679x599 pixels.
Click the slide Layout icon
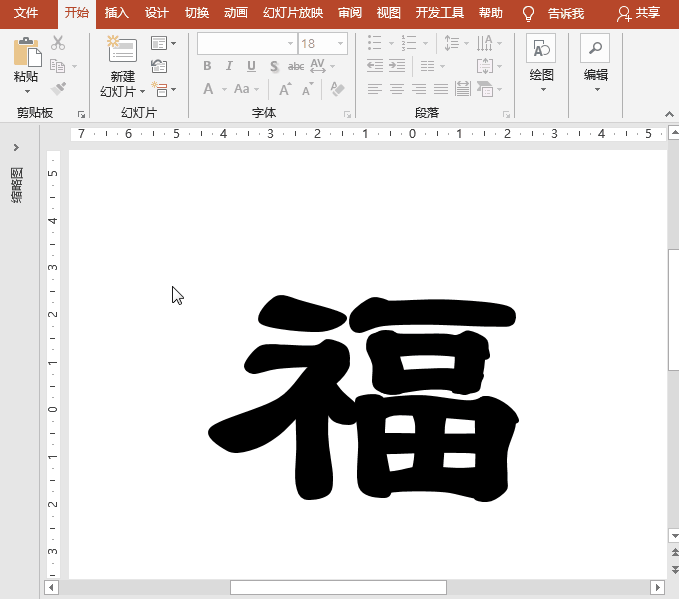(159, 43)
